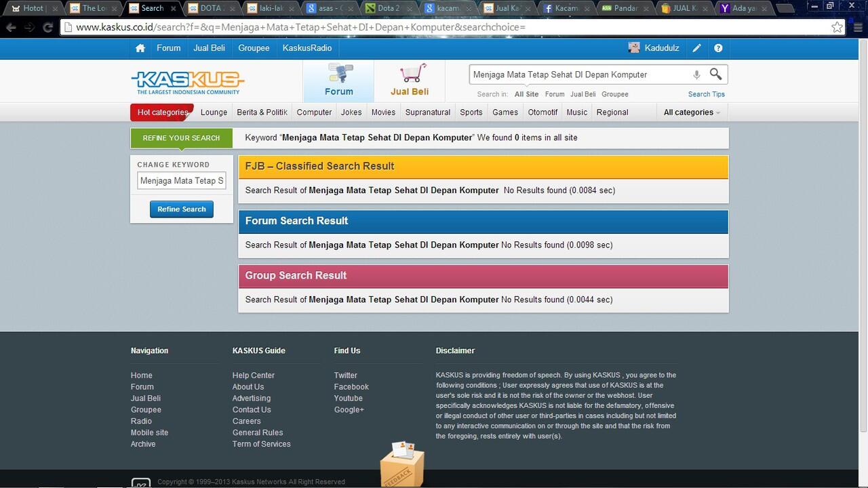Viewport: 868px width, 488px height.
Task: Open the Kadudulz username link
Action: click(x=662, y=48)
